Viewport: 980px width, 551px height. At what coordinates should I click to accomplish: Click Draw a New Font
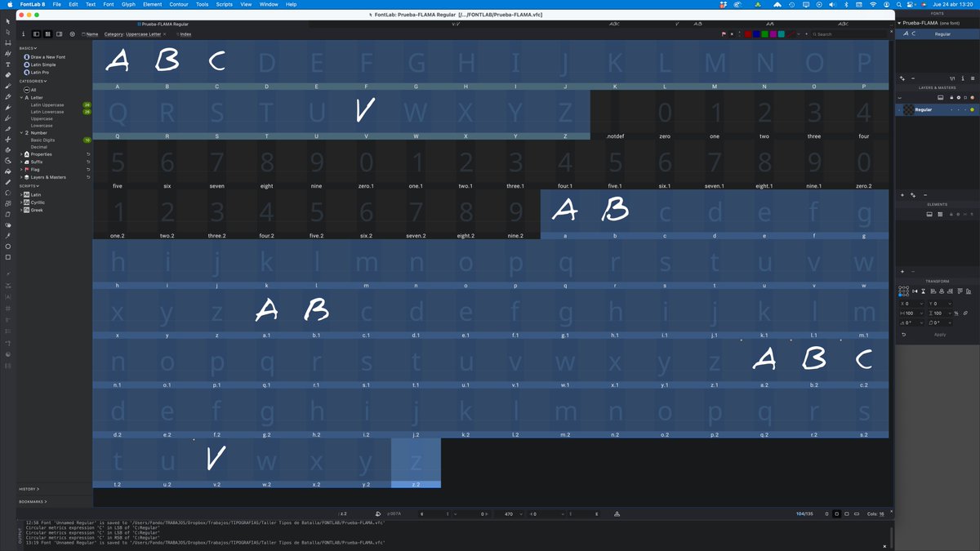coord(47,57)
